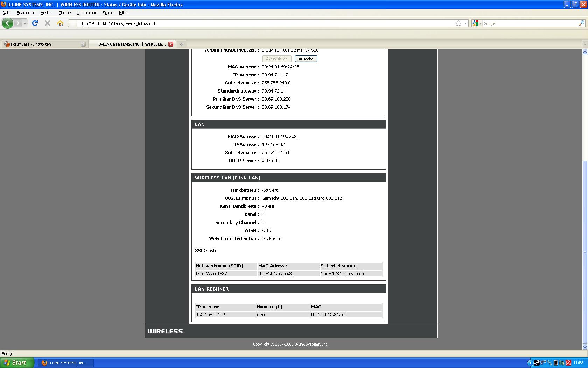Open the Bearbeiten menu
The image size is (588, 368).
pyautogui.click(x=26, y=13)
